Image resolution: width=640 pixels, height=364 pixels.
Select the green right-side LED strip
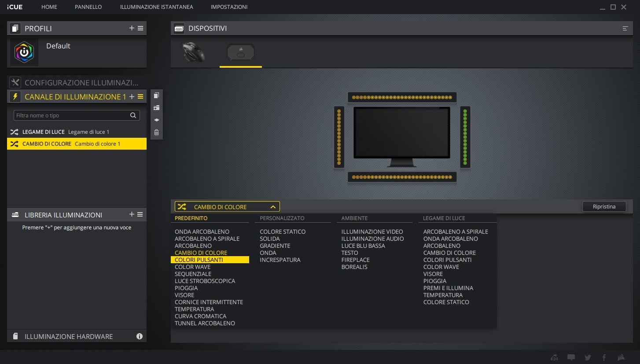click(465, 137)
